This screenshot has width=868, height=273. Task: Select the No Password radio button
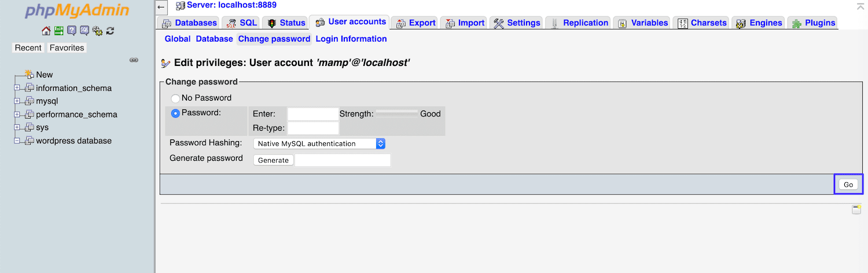[175, 98]
